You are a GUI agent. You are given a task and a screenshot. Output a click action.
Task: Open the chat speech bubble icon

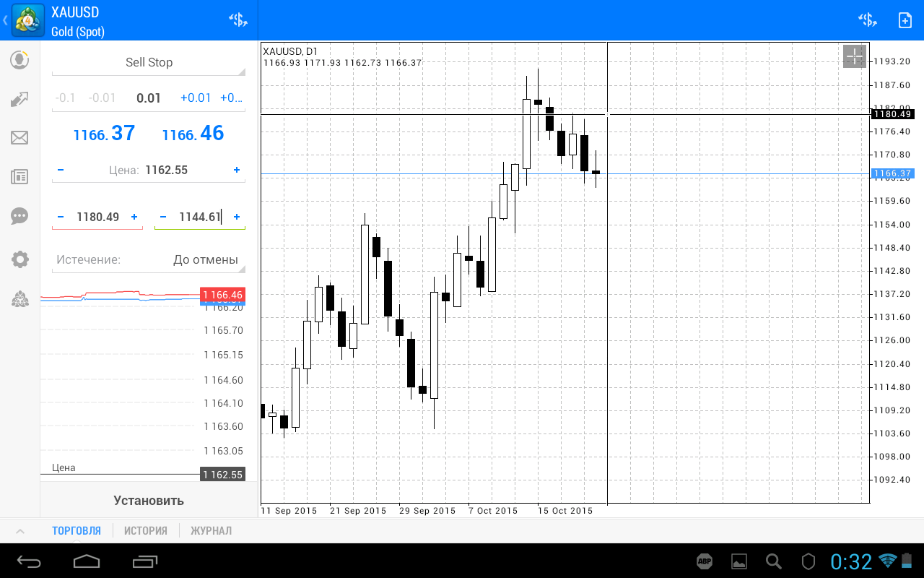point(19,216)
